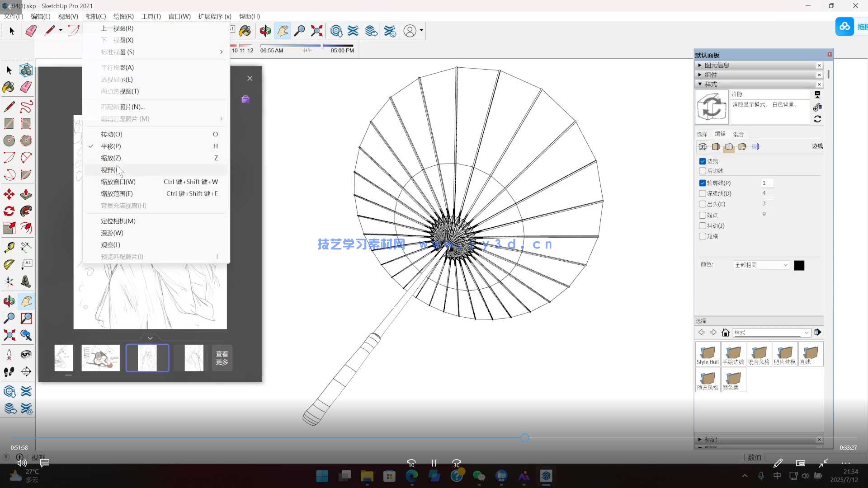Click the 查看更多 button
Viewport: 868px width, 488px height.
point(222,358)
